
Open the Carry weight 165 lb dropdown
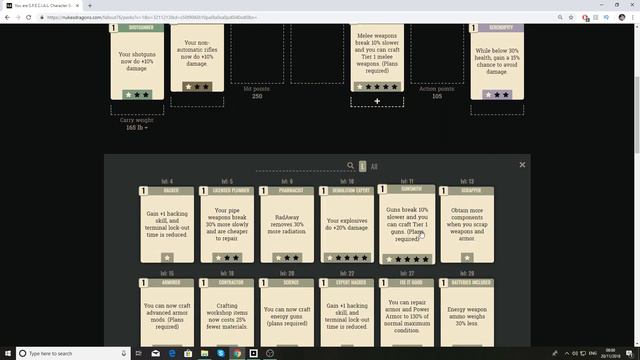click(x=137, y=127)
